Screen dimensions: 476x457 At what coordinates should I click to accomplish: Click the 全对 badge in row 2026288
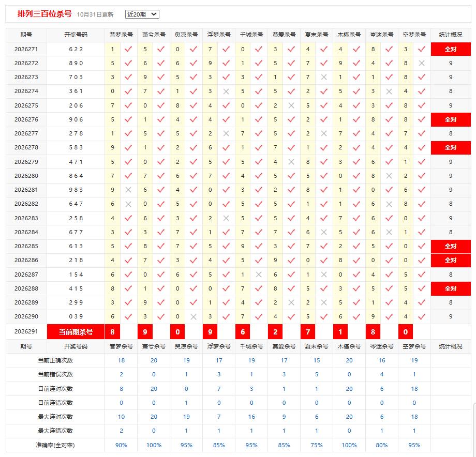pos(451,288)
